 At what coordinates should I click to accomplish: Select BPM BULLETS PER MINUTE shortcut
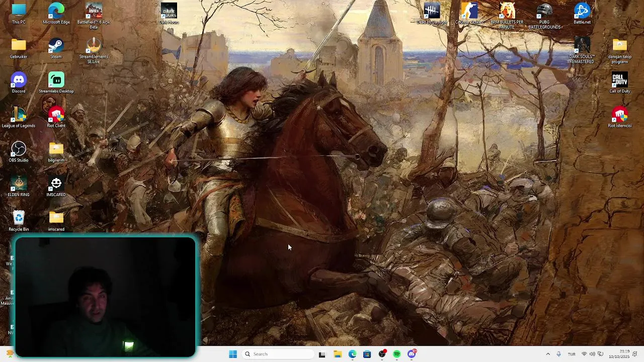pos(507,16)
